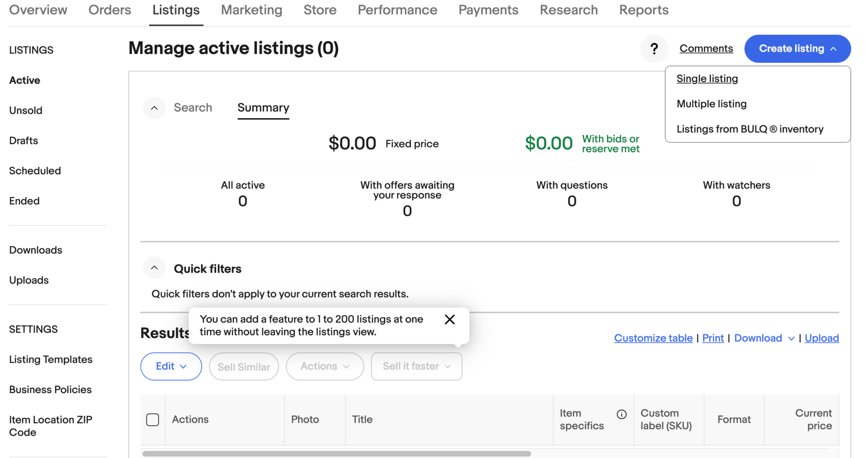Collapse the Quick filters section
This screenshot has width=868, height=458.
(154, 268)
